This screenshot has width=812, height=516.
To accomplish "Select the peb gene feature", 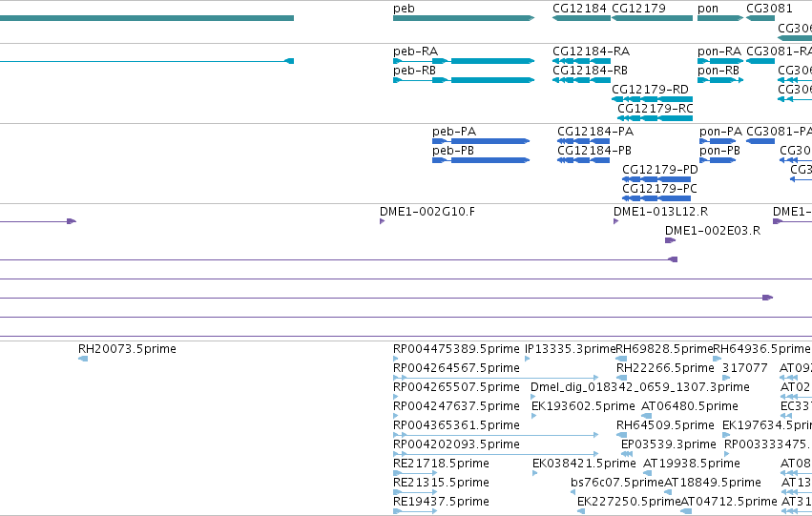I will [x=464, y=18].
